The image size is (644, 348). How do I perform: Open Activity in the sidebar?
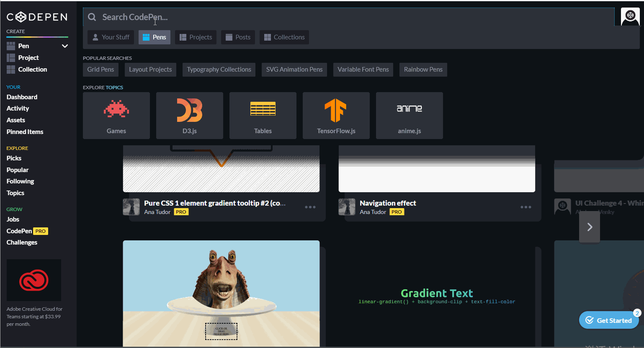click(18, 108)
